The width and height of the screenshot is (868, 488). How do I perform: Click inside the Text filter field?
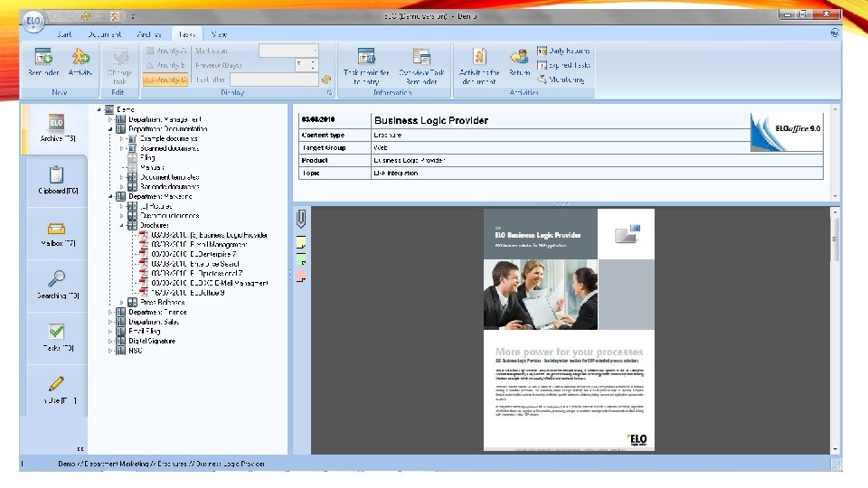[x=274, y=80]
